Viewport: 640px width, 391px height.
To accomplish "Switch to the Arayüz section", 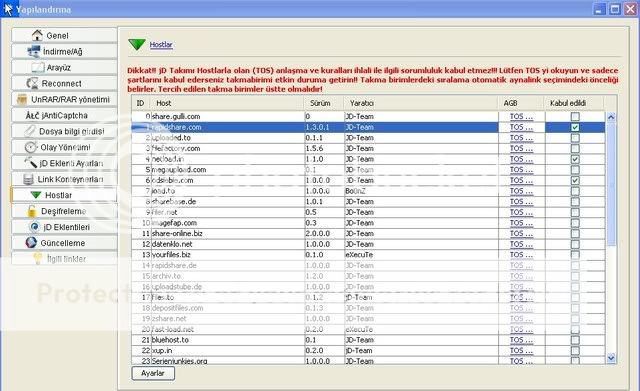I will (64, 67).
